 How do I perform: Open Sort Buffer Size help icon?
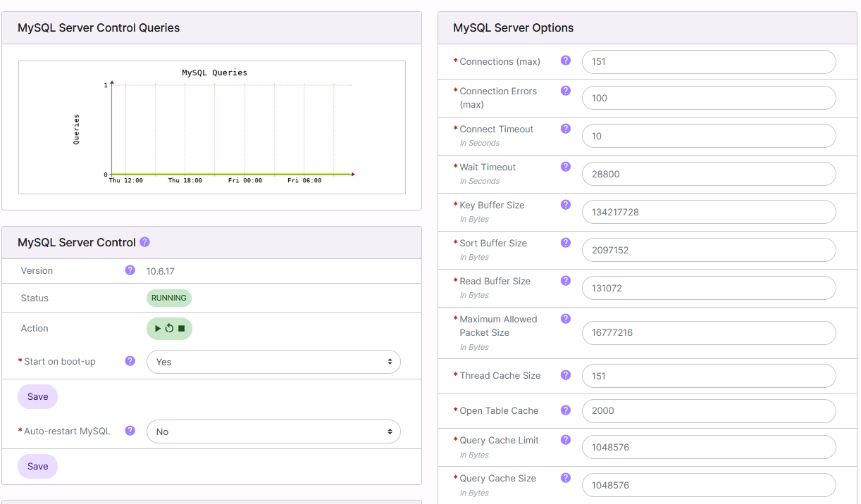565,242
